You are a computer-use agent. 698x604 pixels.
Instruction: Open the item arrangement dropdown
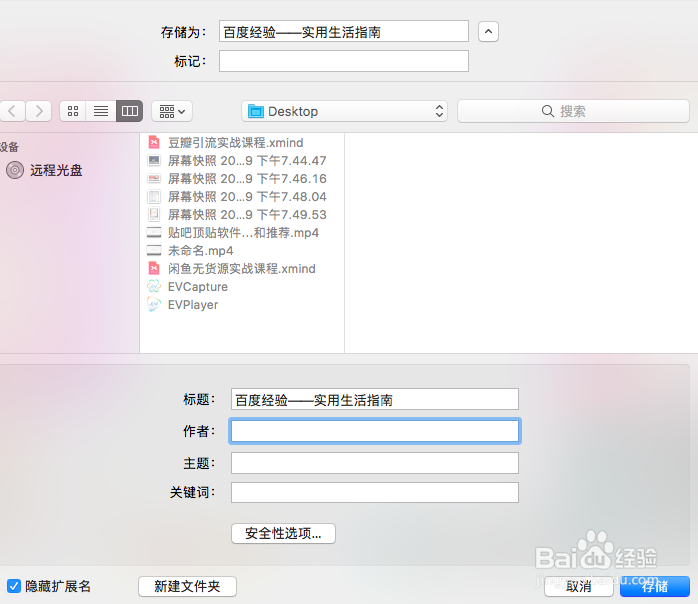click(172, 111)
